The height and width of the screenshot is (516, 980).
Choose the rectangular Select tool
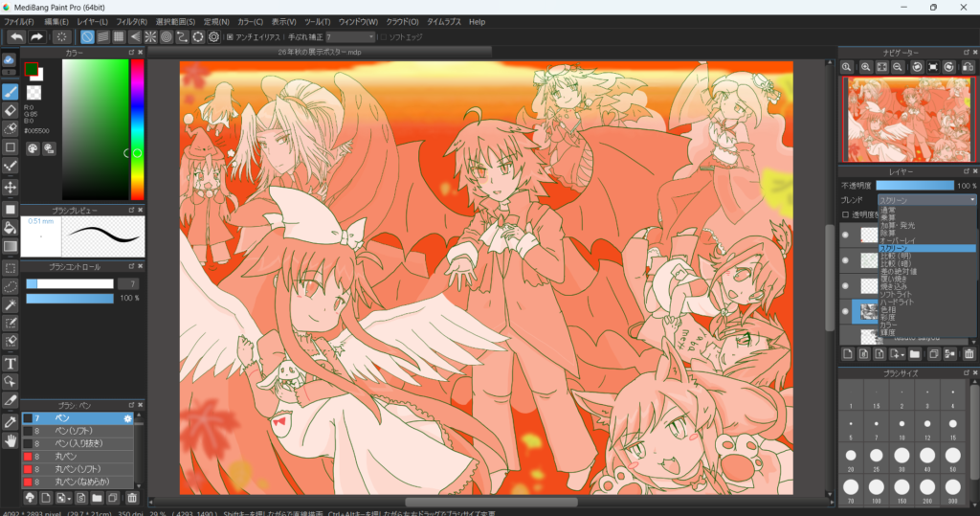tap(10, 268)
